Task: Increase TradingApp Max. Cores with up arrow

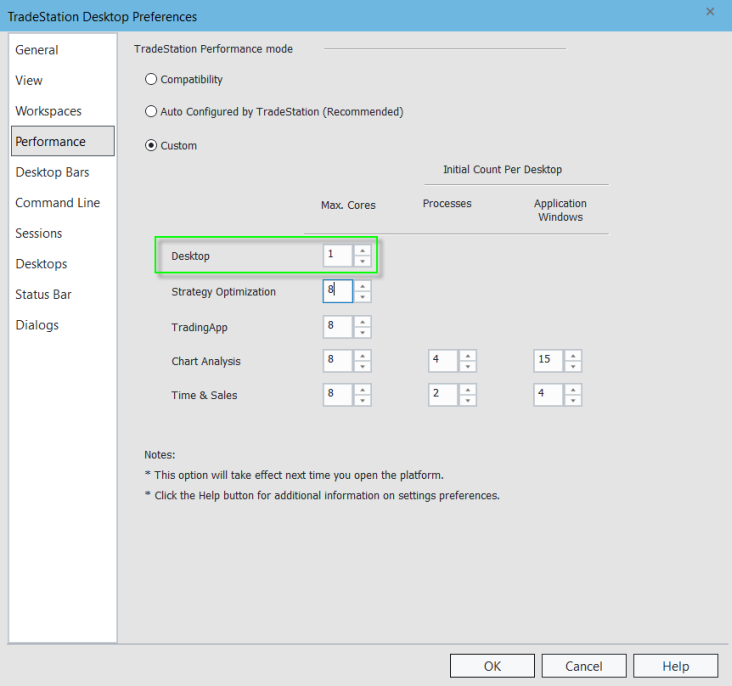Action: tap(363, 321)
